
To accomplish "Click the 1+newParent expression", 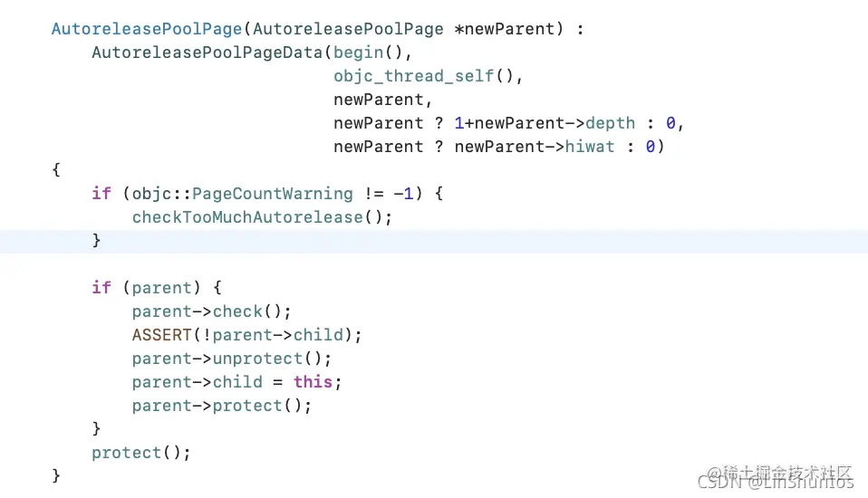I will (x=509, y=123).
